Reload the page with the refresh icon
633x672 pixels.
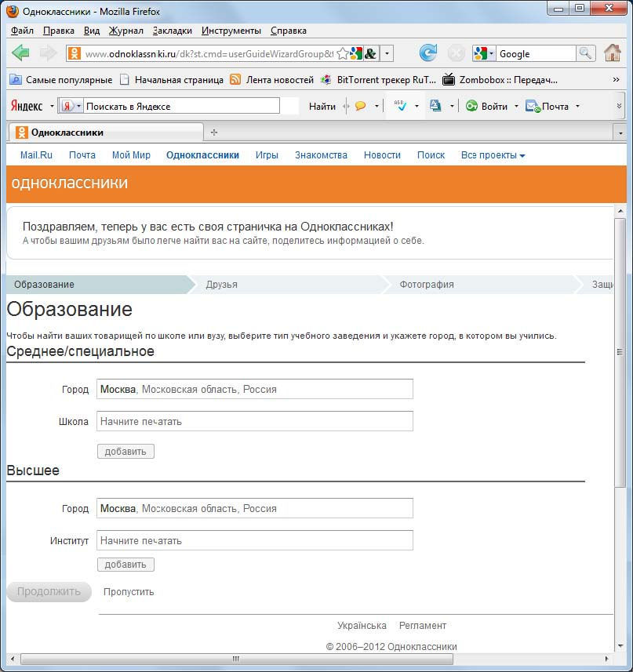427,53
